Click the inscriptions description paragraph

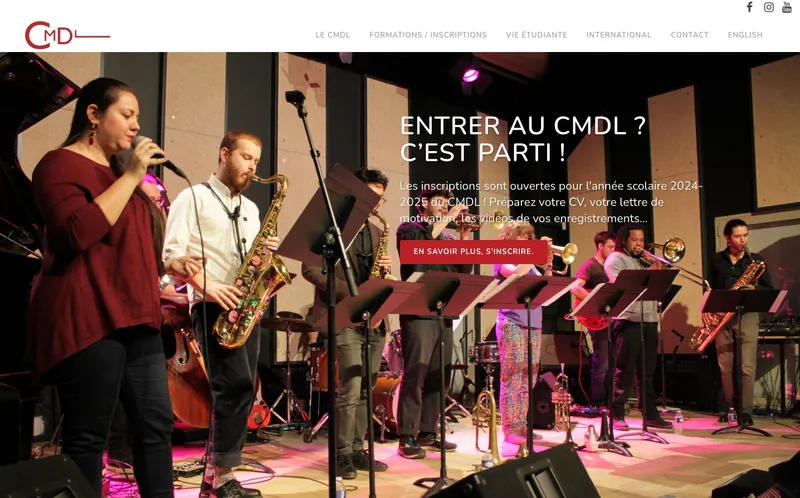click(x=551, y=202)
